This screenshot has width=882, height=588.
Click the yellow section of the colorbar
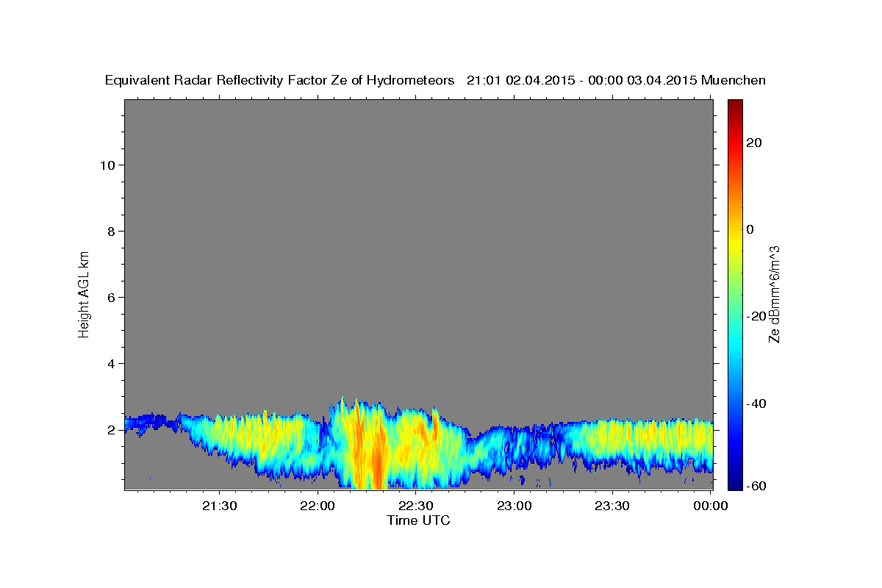pos(734,243)
